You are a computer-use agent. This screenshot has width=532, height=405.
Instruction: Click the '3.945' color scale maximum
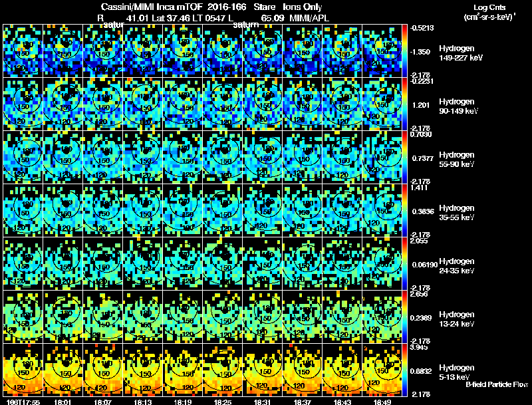click(x=419, y=347)
